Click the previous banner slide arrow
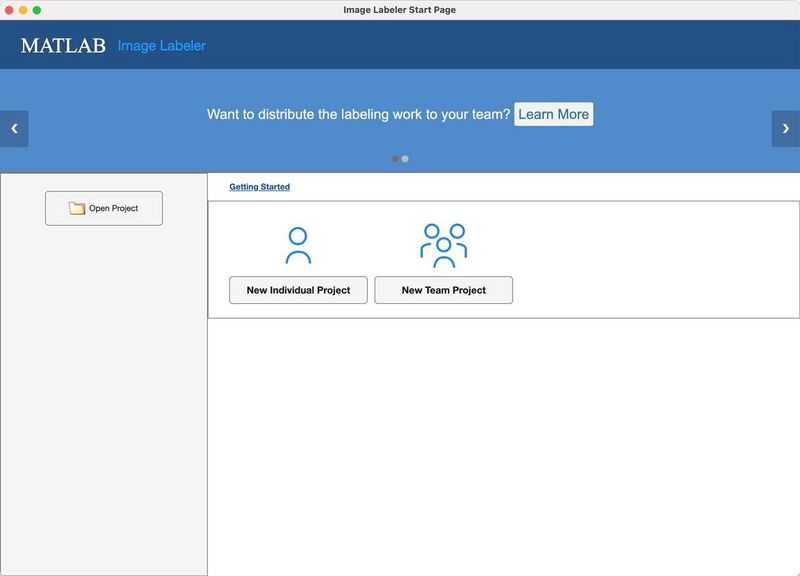 [14, 129]
